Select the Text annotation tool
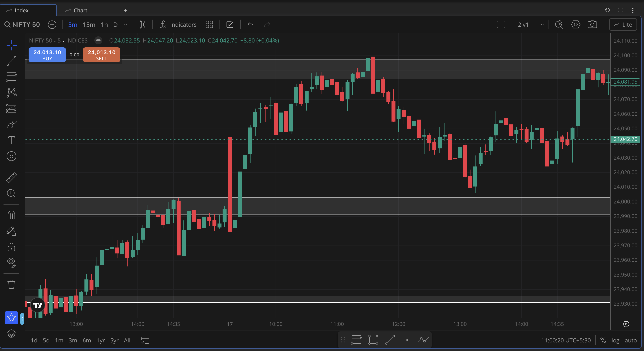The height and width of the screenshot is (351, 644). [x=11, y=140]
